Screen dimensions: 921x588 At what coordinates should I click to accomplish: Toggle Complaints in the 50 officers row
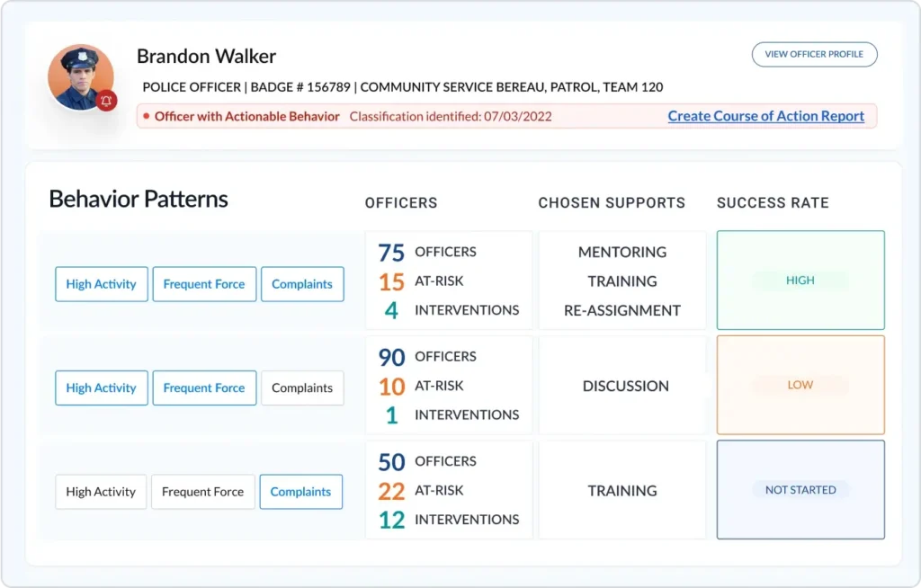click(300, 492)
